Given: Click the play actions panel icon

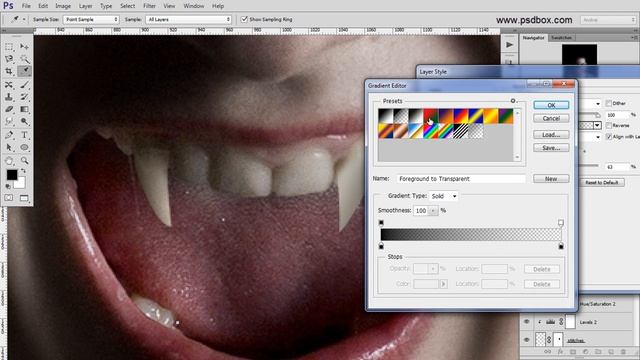Looking at the screenshot, I should (x=509, y=44).
